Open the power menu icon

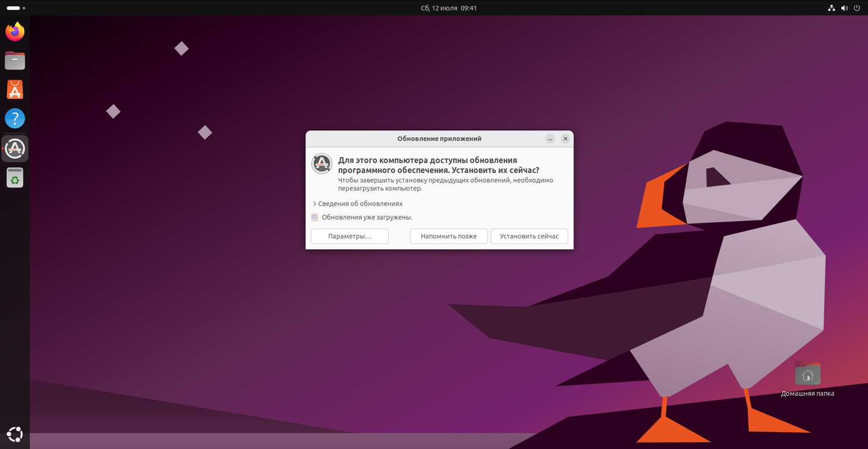pos(857,8)
